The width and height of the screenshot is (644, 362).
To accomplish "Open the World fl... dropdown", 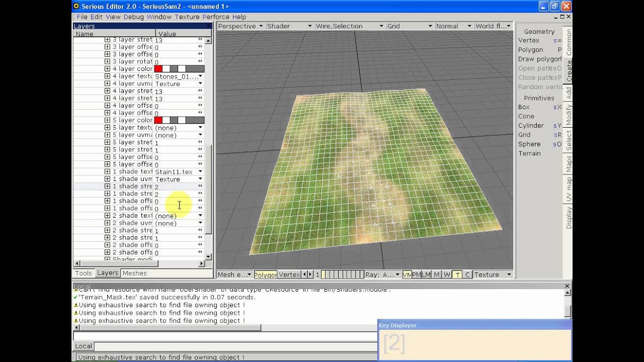I will tap(493, 26).
